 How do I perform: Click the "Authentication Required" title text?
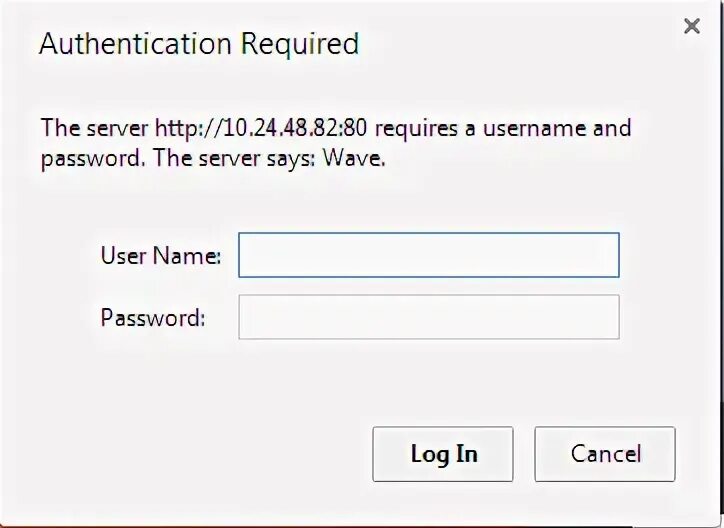[x=199, y=44]
